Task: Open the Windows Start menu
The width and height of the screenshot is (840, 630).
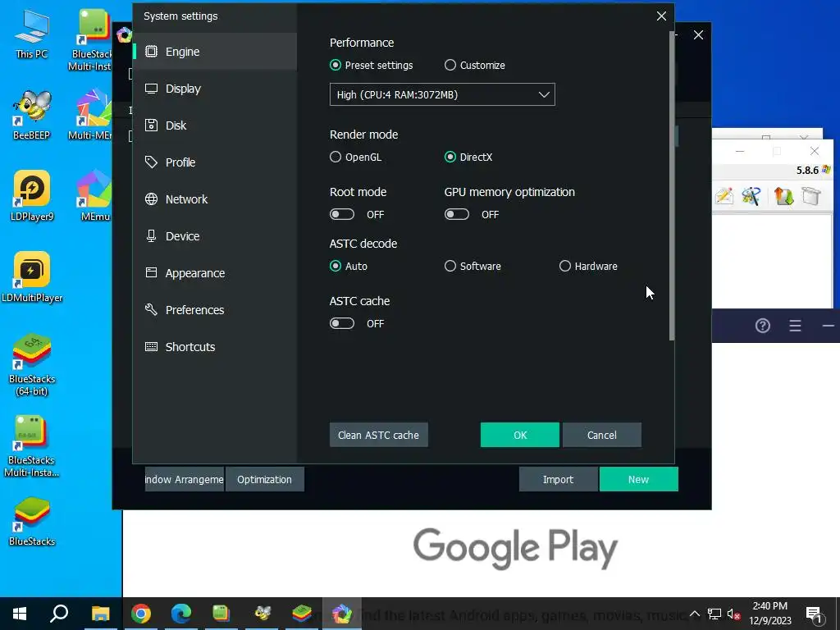Action: [20, 614]
